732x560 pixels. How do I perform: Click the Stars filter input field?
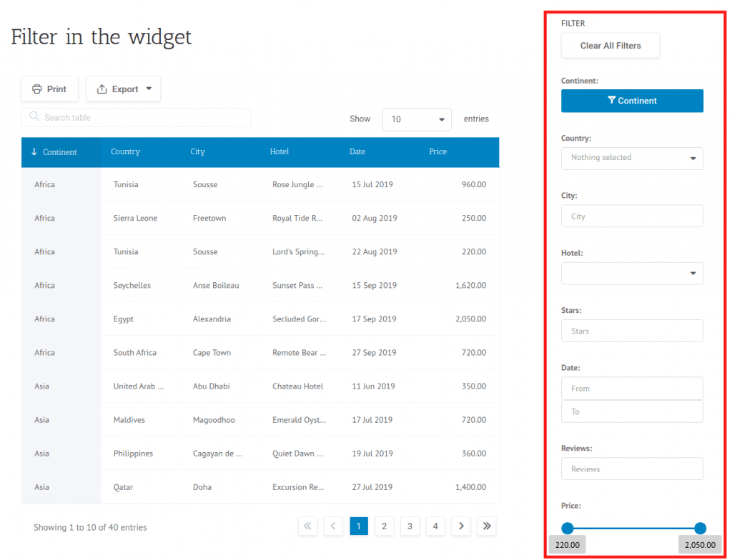[632, 330]
